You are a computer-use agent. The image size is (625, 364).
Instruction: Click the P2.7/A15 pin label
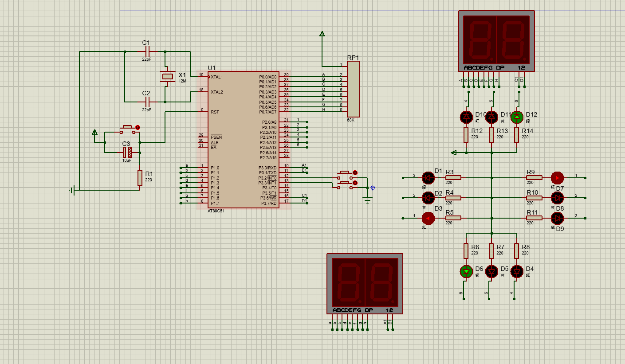[x=269, y=157]
